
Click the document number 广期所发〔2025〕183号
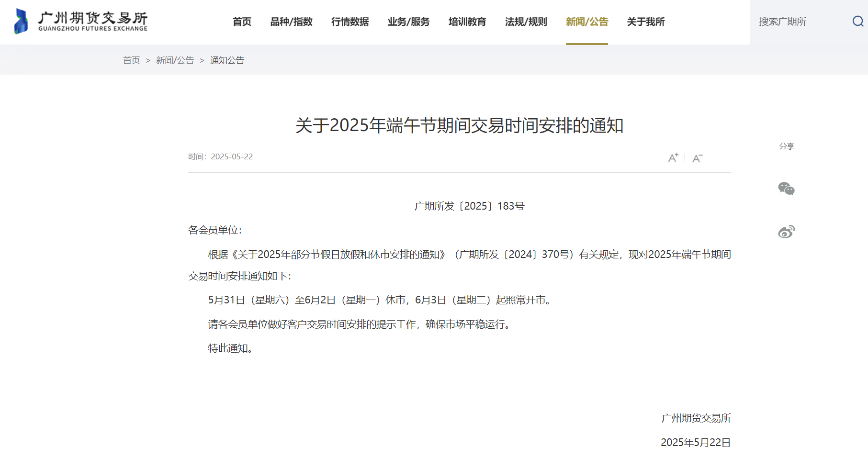click(469, 206)
